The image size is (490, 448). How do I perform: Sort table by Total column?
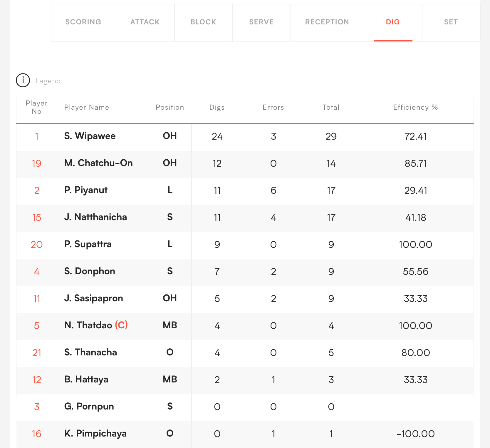(x=331, y=108)
